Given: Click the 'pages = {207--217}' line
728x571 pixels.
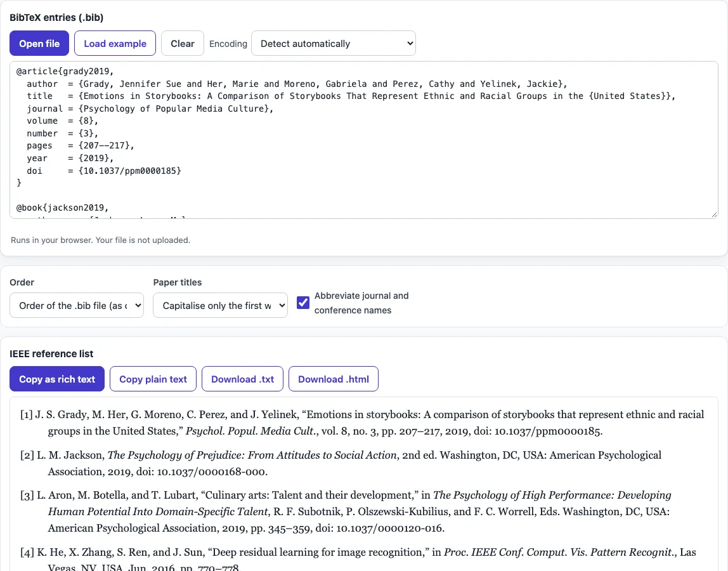Looking at the screenshot, I should (81, 145).
